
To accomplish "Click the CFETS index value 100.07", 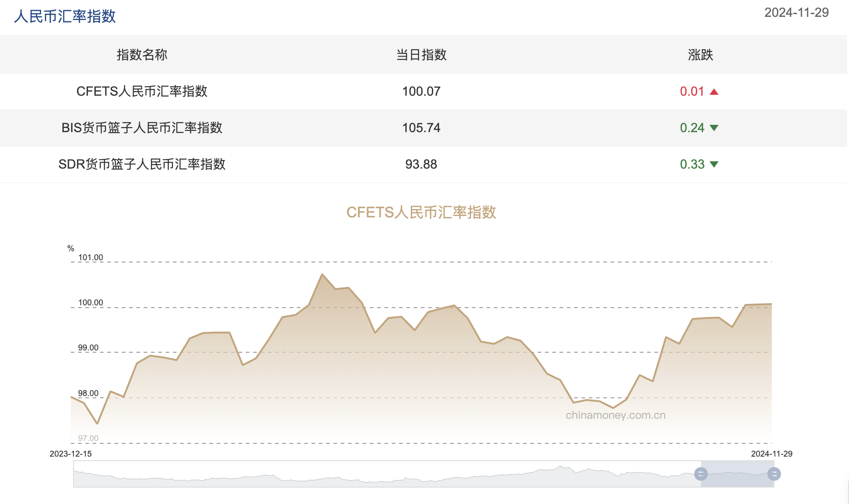I will pyautogui.click(x=421, y=91).
